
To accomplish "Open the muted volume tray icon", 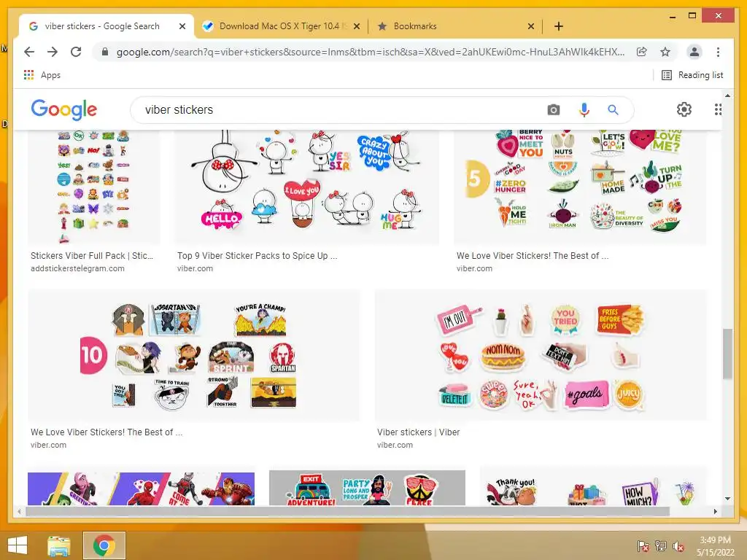I will (x=678, y=546).
